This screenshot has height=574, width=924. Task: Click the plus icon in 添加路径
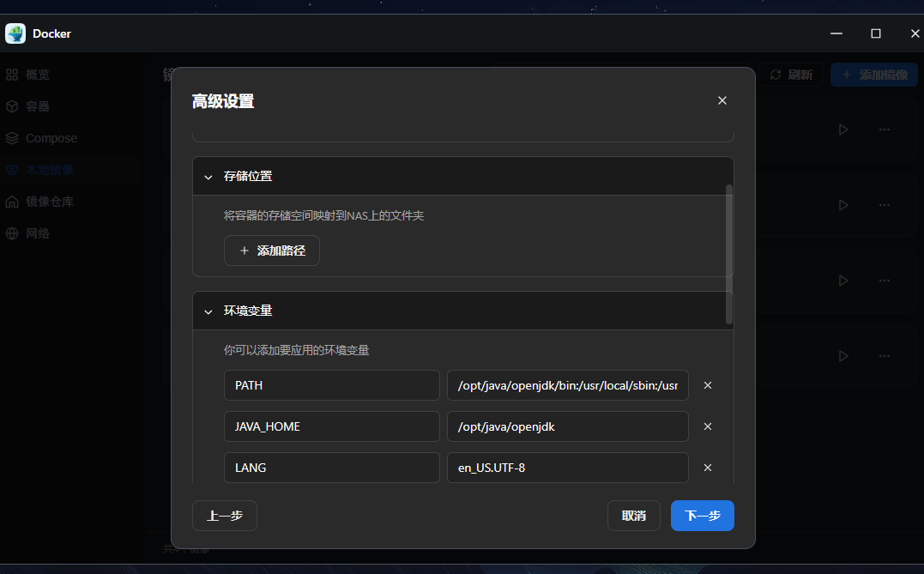[x=244, y=251]
